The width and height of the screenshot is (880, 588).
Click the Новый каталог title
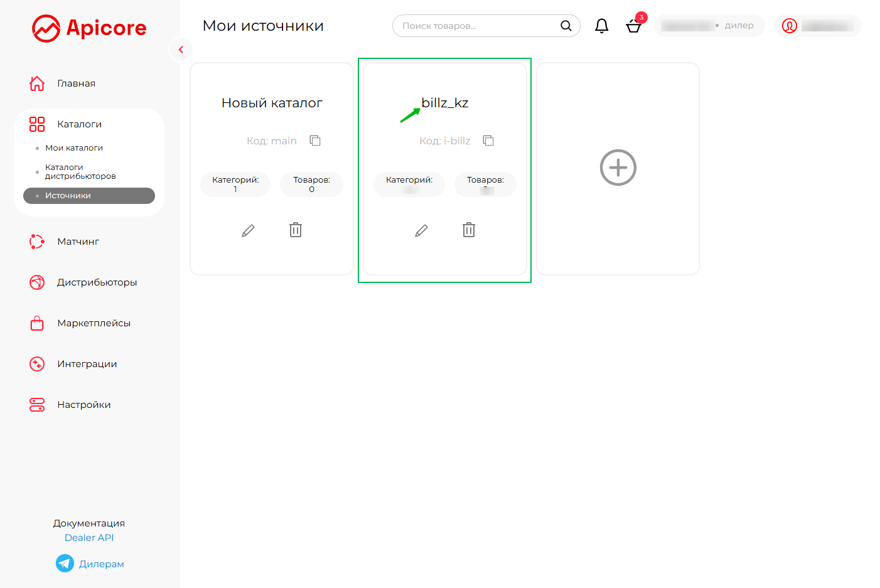272,103
